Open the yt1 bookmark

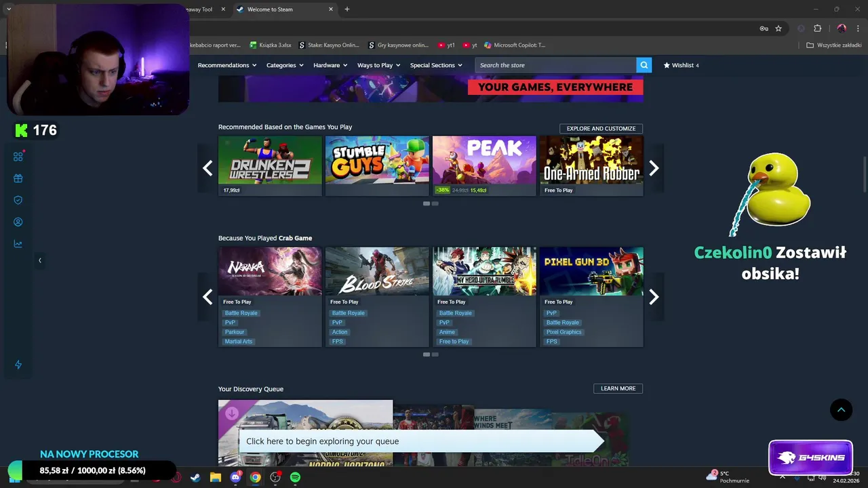[x=446, y=45]
